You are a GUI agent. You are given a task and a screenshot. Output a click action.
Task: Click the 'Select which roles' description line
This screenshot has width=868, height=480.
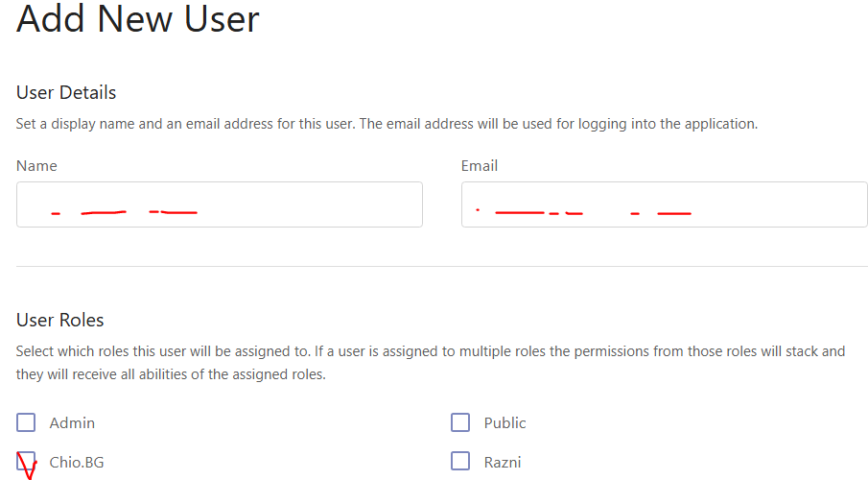click(430, 351)
